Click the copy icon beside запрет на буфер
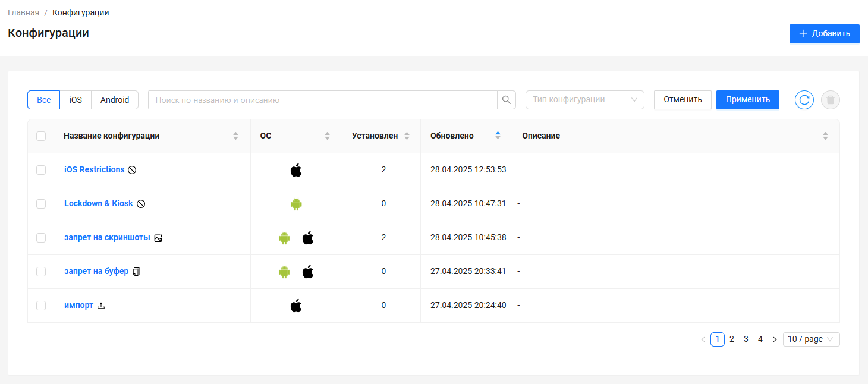868x384 pixels. (136, 272)
